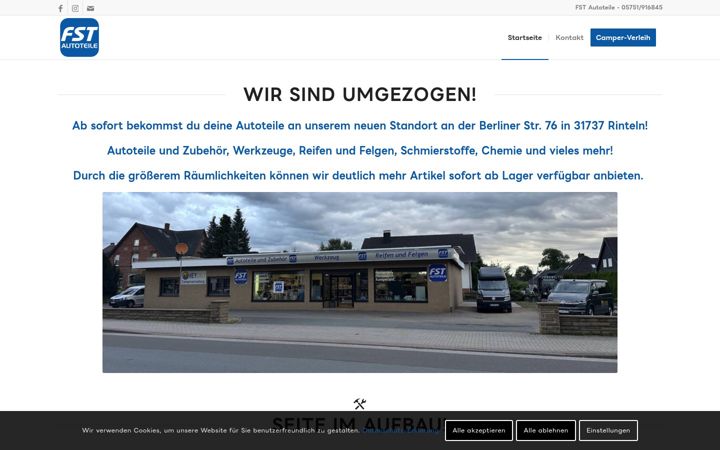Image resolution: width=720 pixels, height=450 pixels.
Task: Click the storefront building photo
Action: (x=360, y=282)
